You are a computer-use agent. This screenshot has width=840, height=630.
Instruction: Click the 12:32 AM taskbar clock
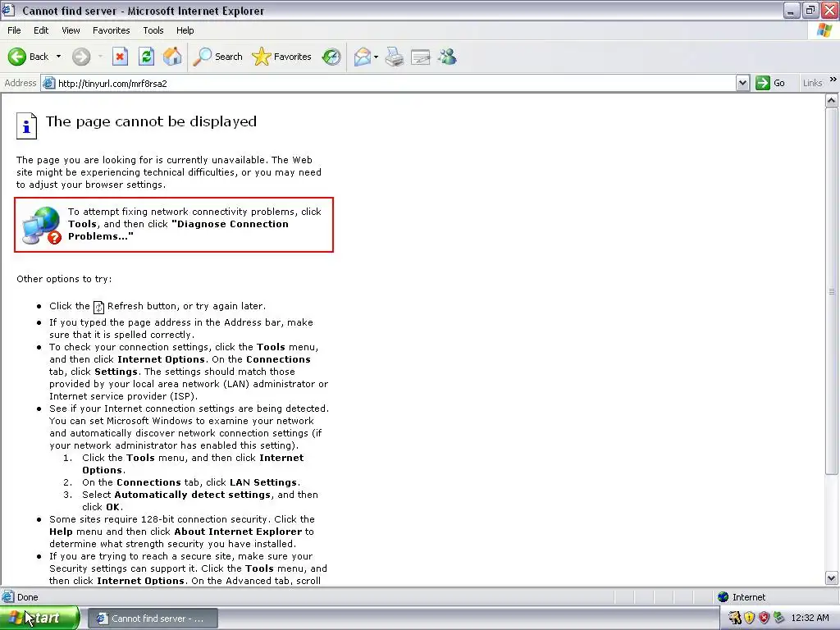pos(810,619)
